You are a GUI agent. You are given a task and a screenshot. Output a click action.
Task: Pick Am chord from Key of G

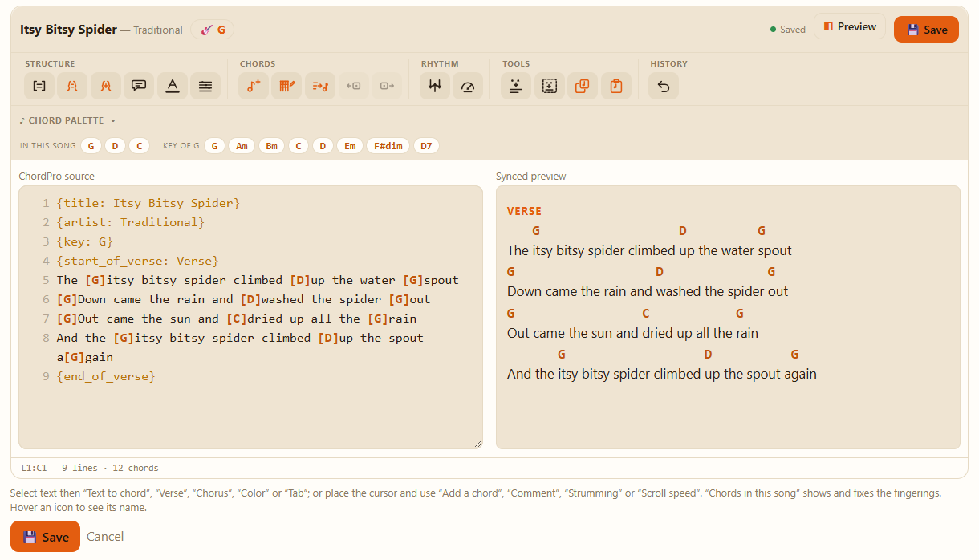242,146
